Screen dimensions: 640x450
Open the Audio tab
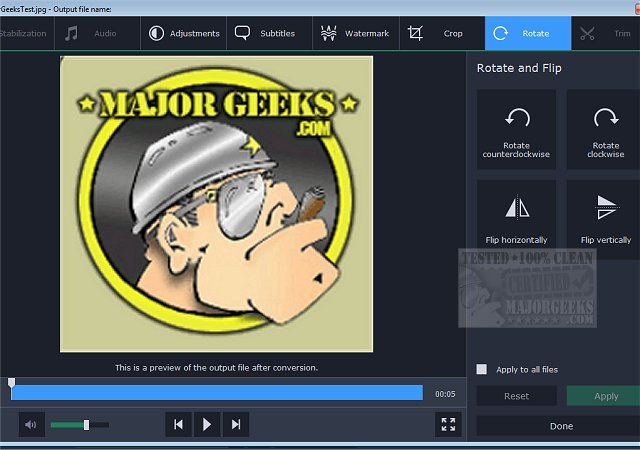(97, 33)
